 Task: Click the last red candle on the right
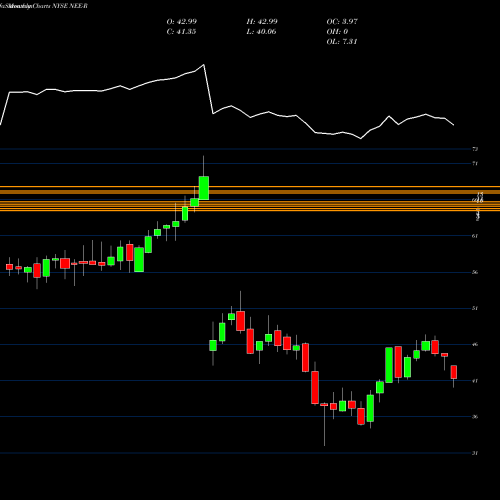454,372
